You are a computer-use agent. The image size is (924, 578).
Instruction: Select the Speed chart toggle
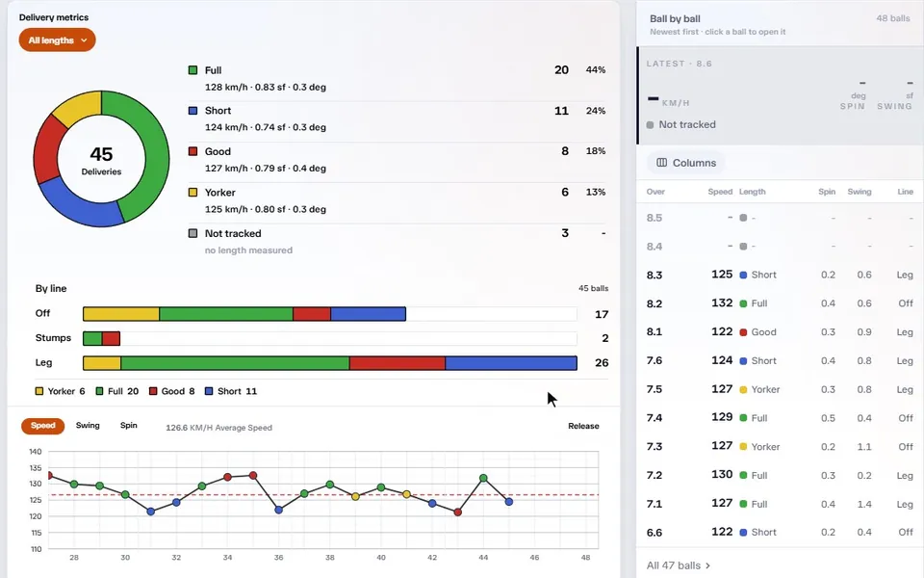43,426
